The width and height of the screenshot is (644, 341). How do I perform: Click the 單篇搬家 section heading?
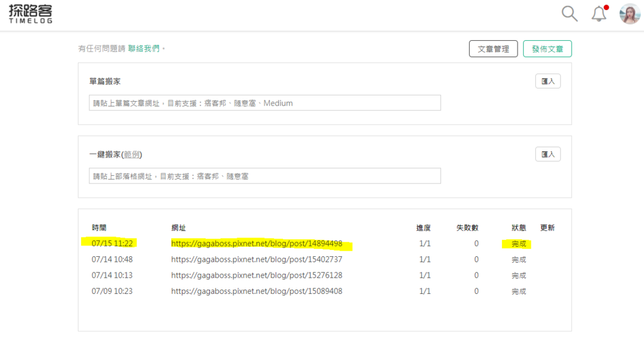pos(105,81)
